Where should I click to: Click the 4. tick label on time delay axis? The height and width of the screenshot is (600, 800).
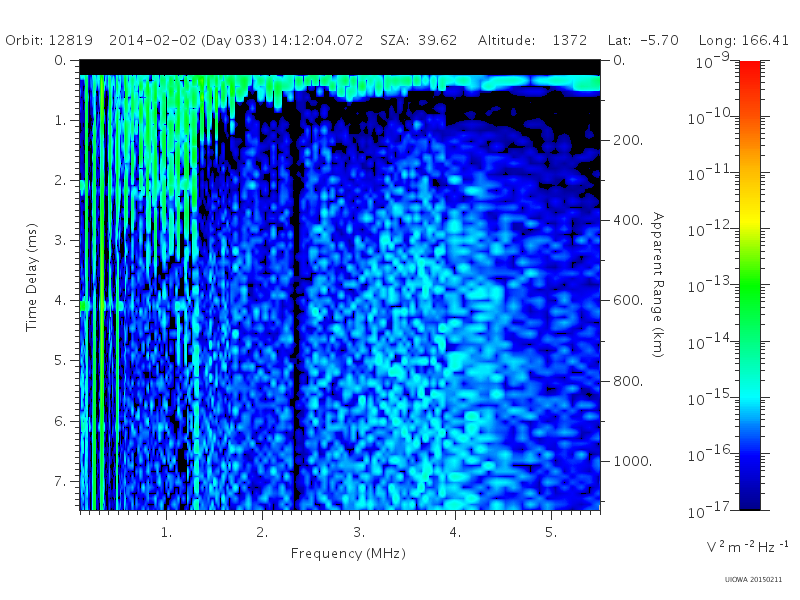click(x=60, y=301)
